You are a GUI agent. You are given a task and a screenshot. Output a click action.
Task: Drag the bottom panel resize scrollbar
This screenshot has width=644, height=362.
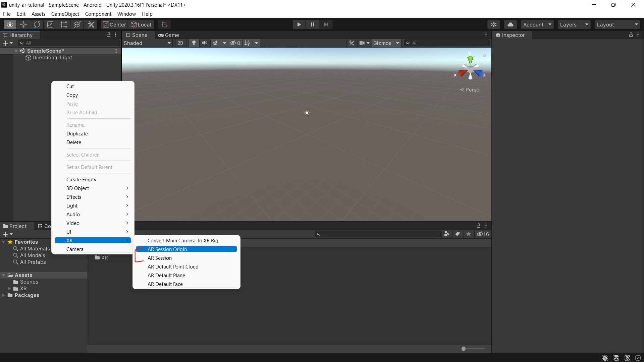coord(463,349)
